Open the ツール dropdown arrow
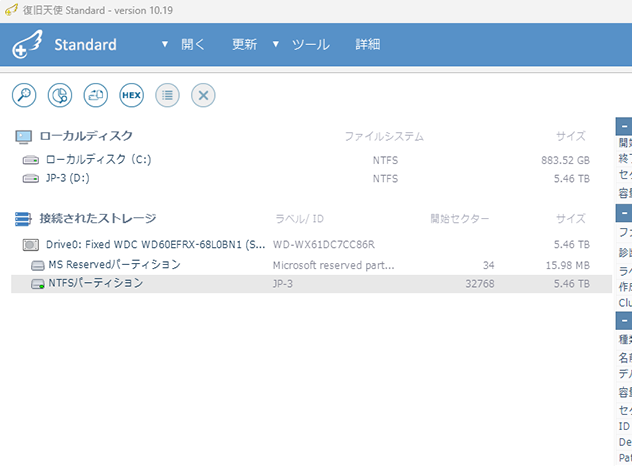This screenshot has width=632, height=466. tap(276, 44)
